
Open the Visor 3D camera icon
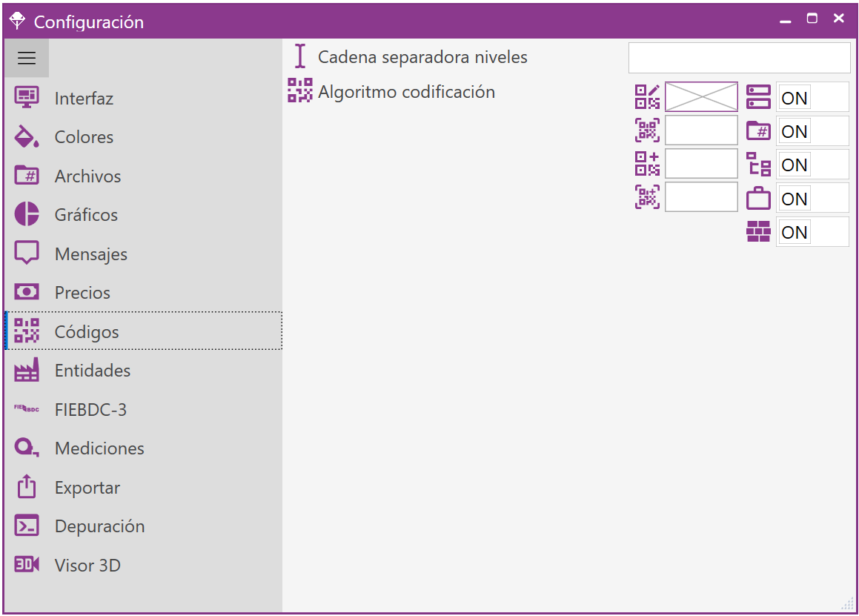27,565
